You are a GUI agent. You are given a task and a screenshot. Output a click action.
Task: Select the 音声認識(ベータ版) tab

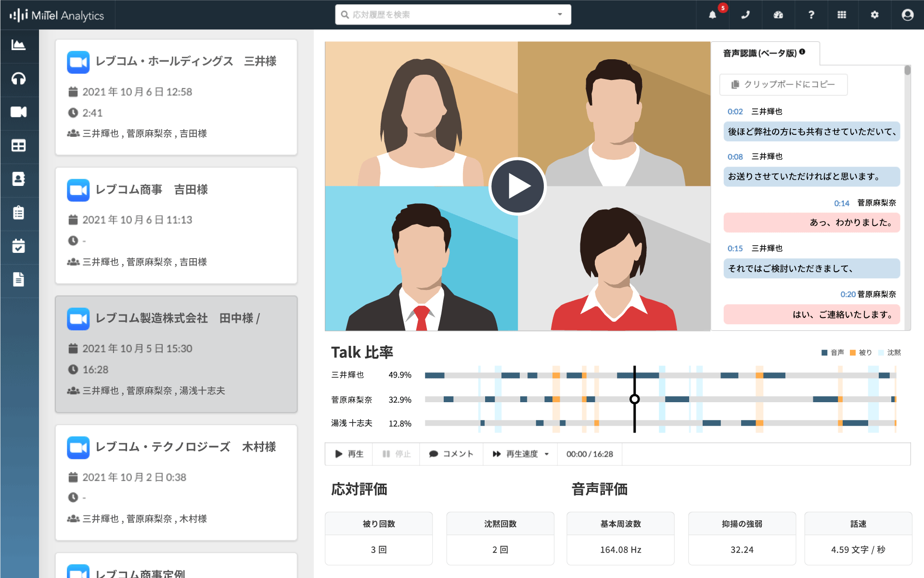(764, 53)
